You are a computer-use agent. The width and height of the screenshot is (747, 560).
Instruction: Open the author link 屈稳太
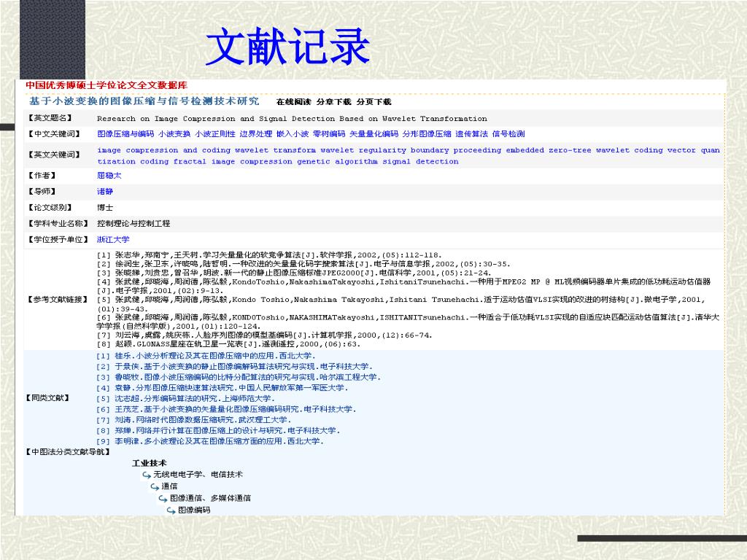coord(109,175)
